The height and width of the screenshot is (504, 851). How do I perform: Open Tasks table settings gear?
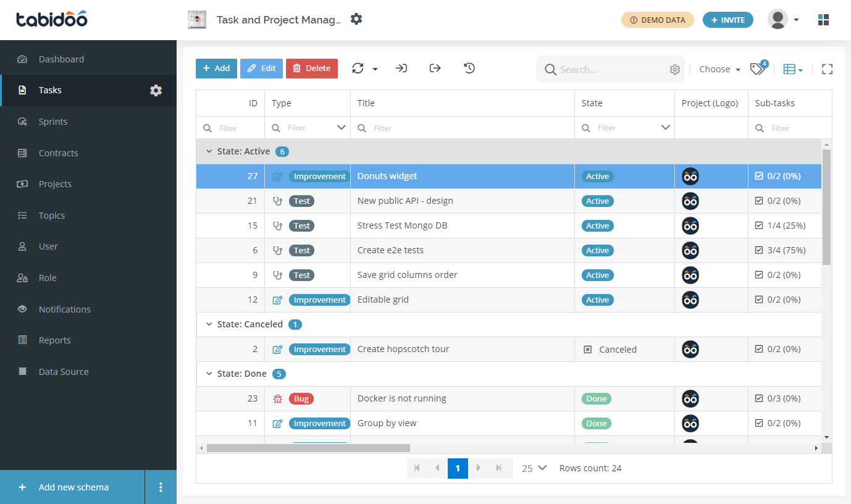pos(156,90)
